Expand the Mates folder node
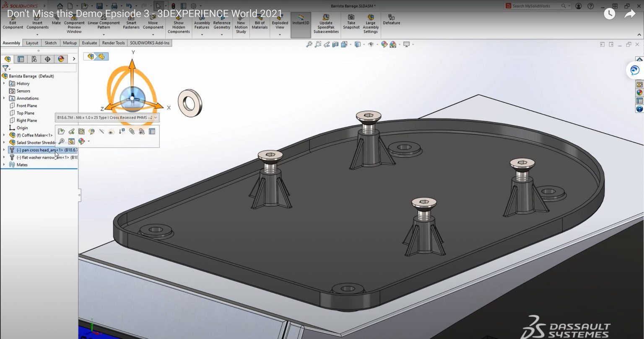The image size is (644, 339). coord(4,164)
